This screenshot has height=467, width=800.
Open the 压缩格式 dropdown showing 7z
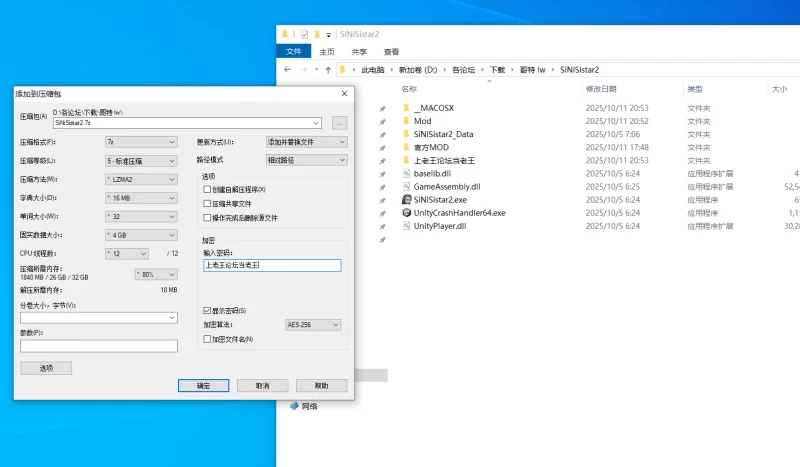(141, 142)
